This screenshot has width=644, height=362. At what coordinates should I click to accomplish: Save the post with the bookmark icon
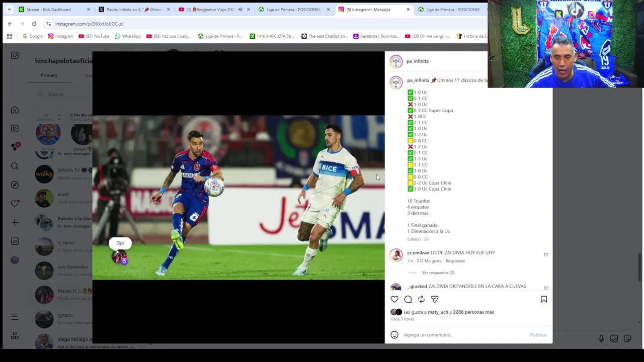click(544, 299)
